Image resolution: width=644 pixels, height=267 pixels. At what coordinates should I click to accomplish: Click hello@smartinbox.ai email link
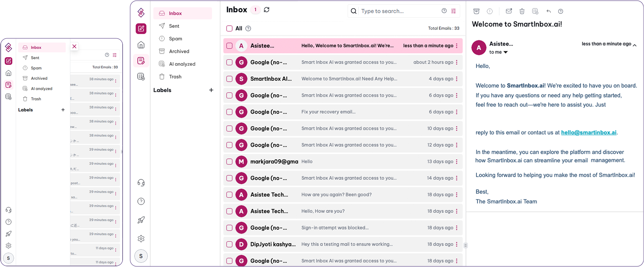tap(589, 132)
